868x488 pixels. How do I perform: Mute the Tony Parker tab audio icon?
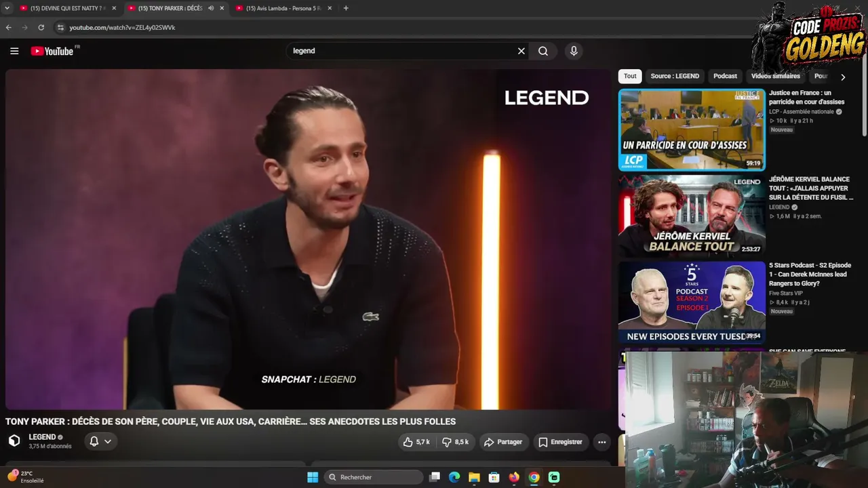click(x=211, y=8)
